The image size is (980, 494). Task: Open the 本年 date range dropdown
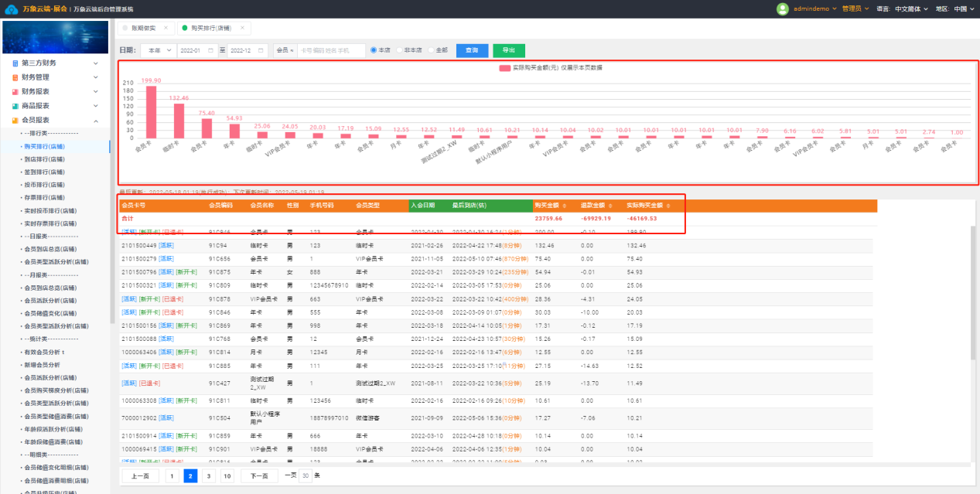tap(157, 50)
